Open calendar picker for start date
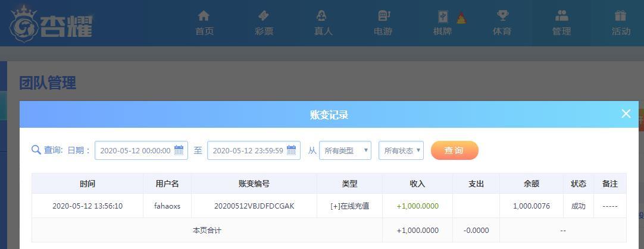The width and height of the screenshot is (644, 249). [179, 150]
